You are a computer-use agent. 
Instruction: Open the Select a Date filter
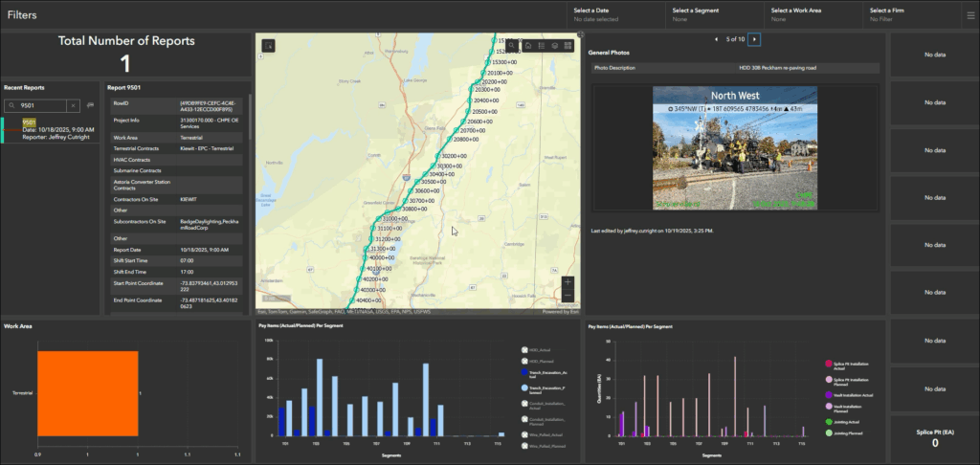617,14
